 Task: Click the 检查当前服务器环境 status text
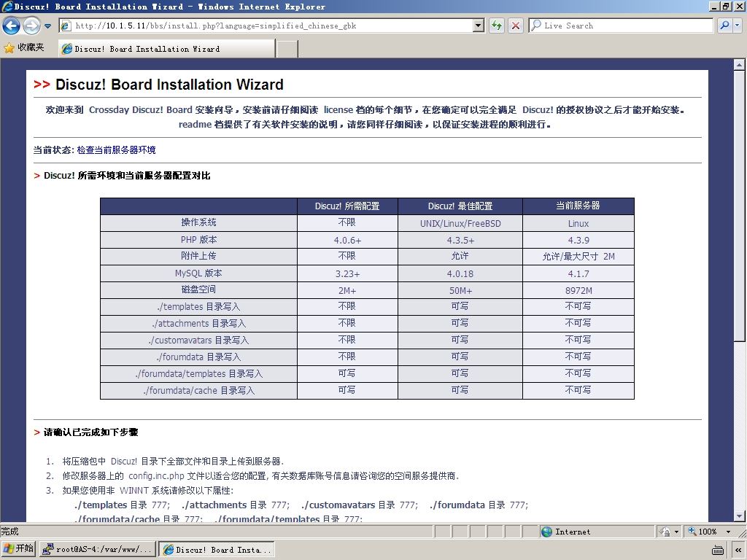116,150
